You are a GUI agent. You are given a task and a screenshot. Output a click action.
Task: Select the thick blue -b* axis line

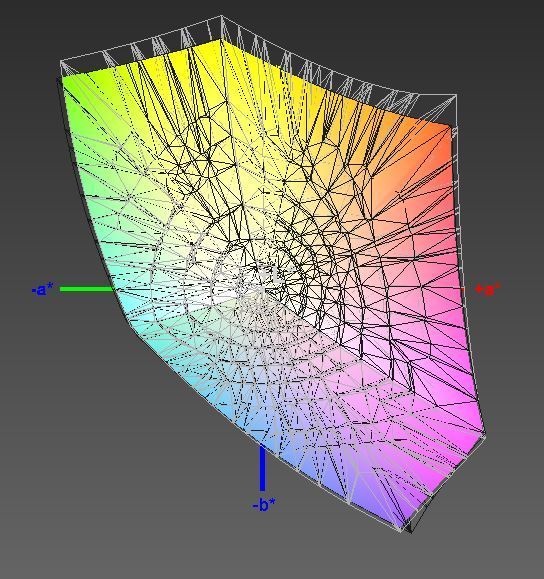point(263,468)
